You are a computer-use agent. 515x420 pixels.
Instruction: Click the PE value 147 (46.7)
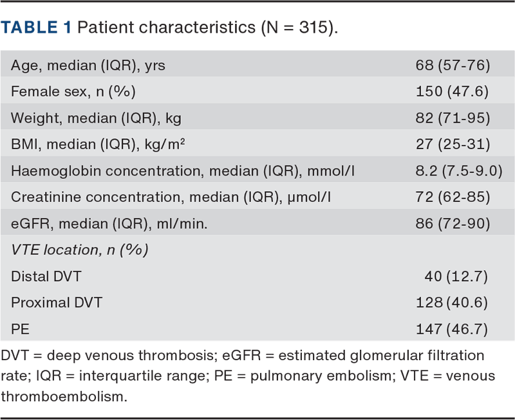pos(452,329)
